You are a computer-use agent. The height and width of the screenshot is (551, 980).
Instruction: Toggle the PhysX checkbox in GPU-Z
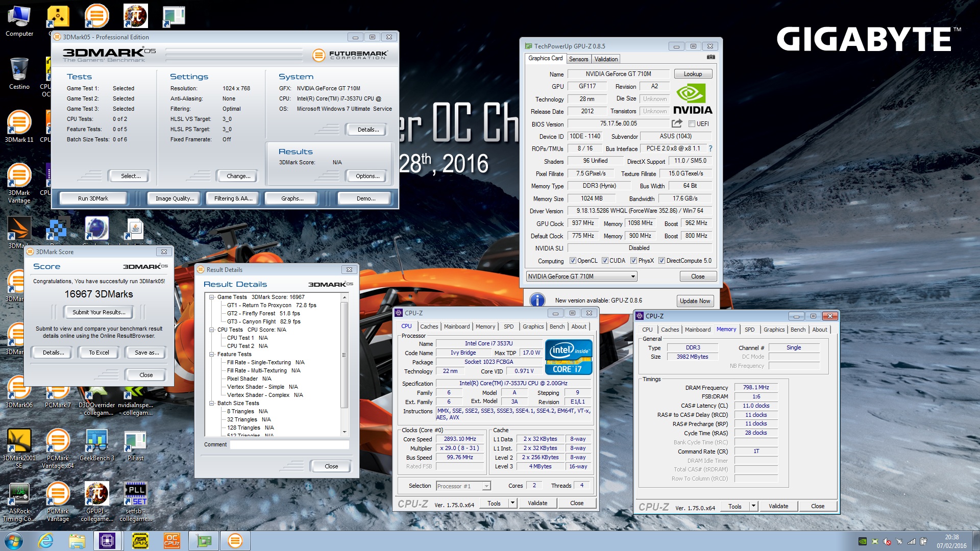point(633,261)
